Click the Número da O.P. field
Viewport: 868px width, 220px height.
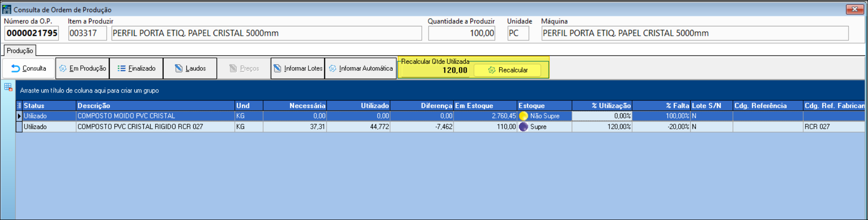pos(32,33)
